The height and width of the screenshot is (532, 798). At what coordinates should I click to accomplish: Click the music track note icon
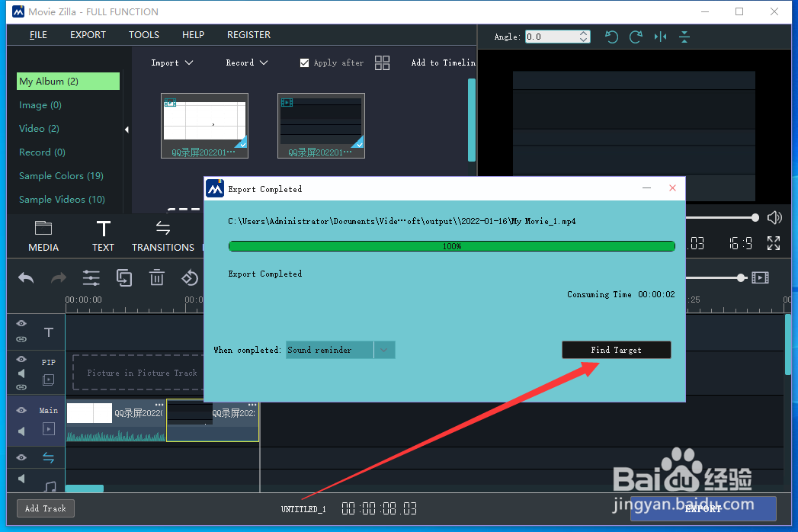pos(50,487)
